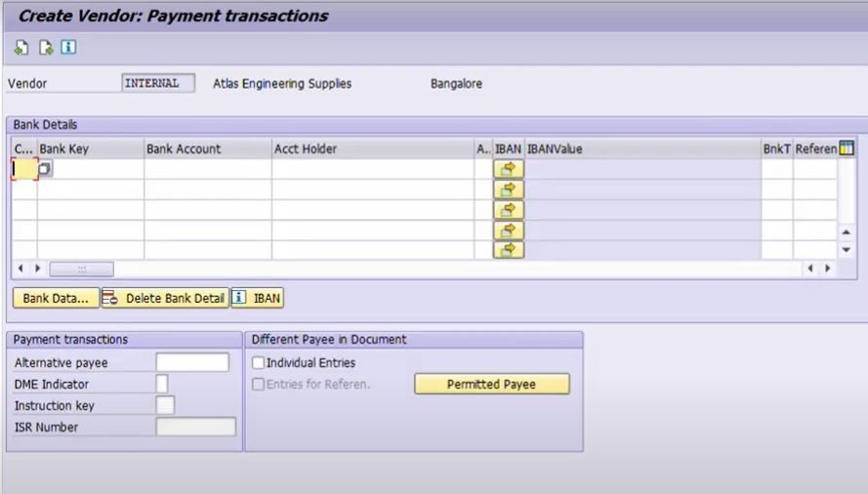Click IBAN arrow button in second row
The image size is (868, 494).
[x=508, y=190]
